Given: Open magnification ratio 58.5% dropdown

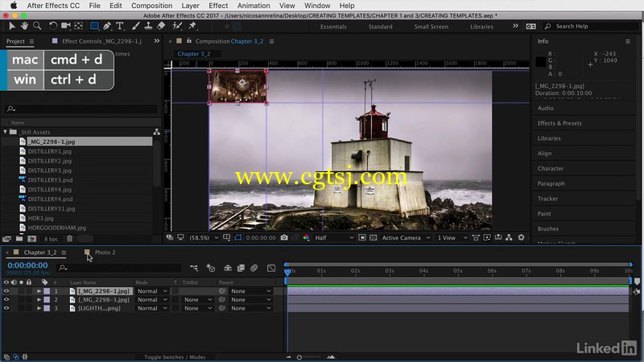Looking at the screenshot, I should [x=204, y=237].
